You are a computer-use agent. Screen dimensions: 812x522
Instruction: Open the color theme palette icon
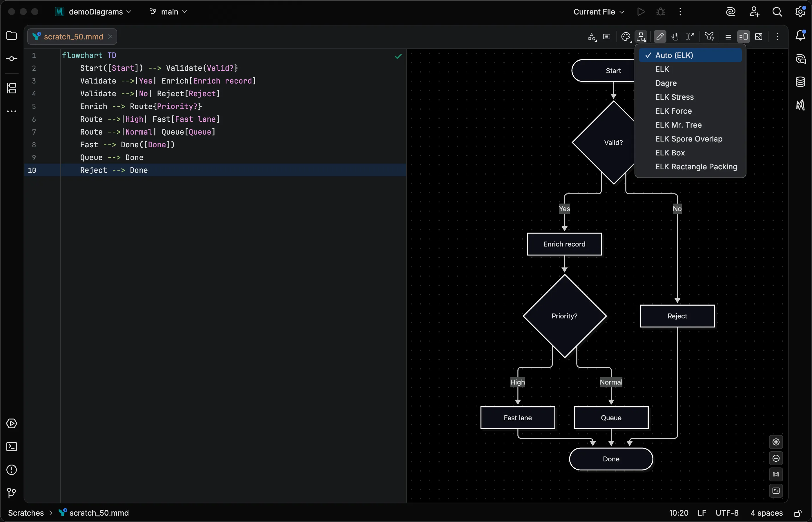coord(626,37)
